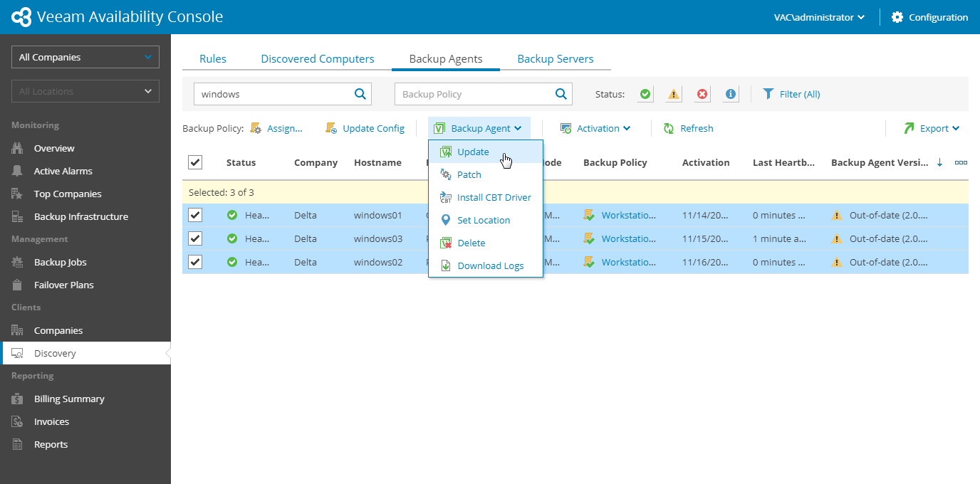Open windows03 Workstation backup policy link
This screenshot has width=980, height=484.
[628, 238]
